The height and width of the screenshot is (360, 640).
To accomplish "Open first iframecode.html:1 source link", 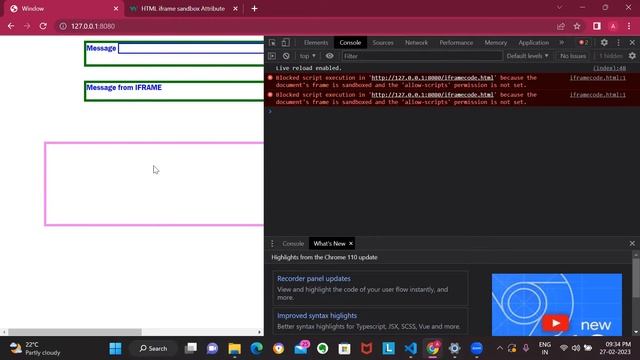I will (598, 78).
